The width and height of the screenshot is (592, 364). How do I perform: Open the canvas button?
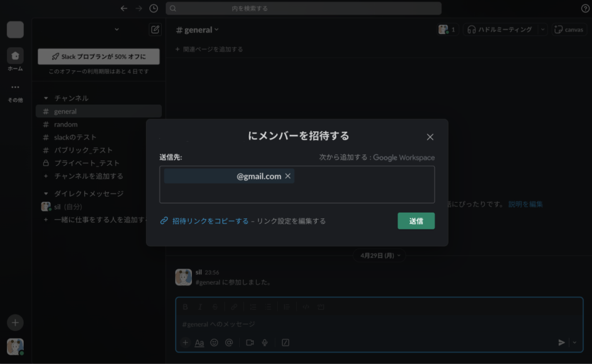pos(568,29)
